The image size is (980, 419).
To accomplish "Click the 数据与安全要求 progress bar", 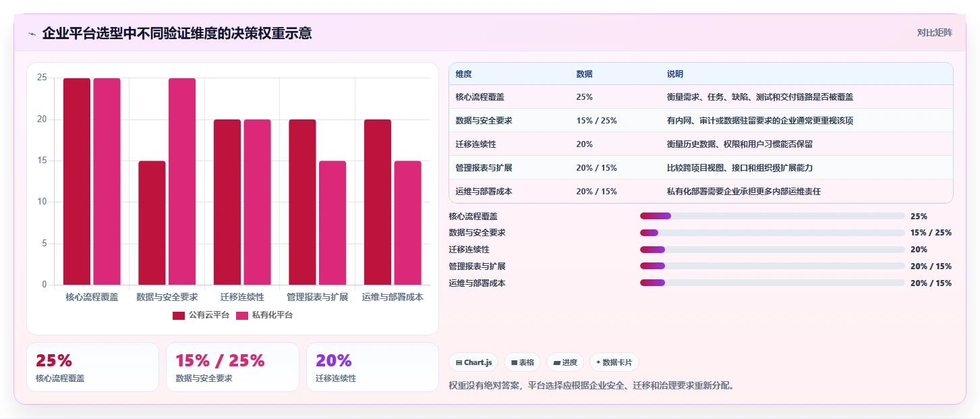I will coord(772,233).
